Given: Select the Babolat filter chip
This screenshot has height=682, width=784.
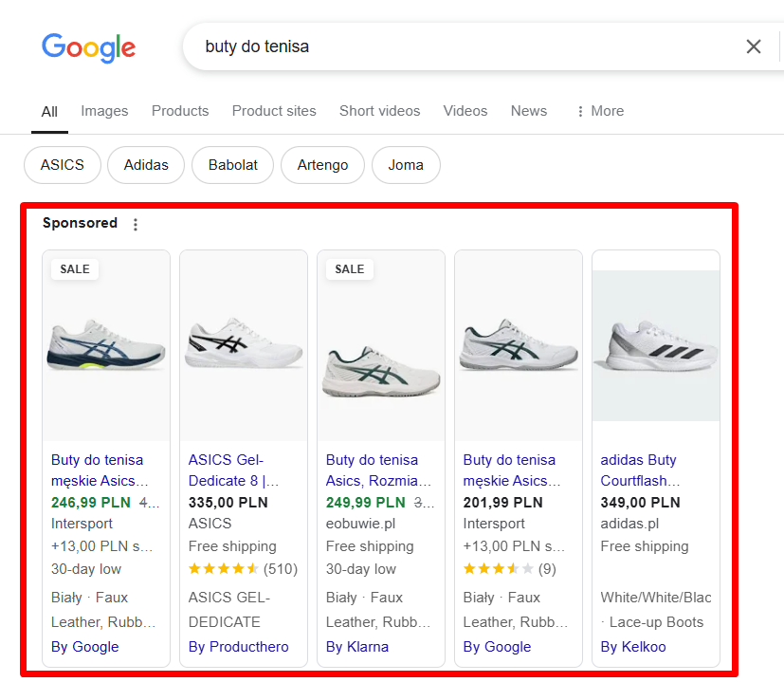Looking at the screenshot, I should (232, 165).
